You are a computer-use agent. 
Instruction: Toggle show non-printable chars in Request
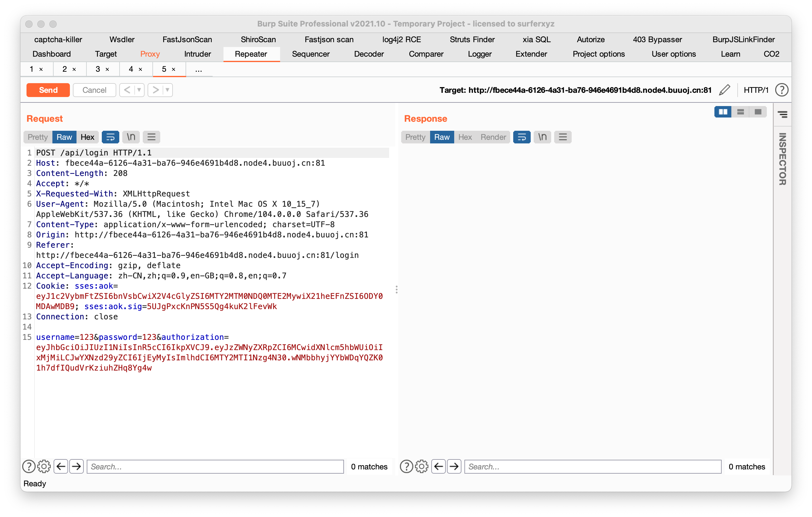pos(131,137)
